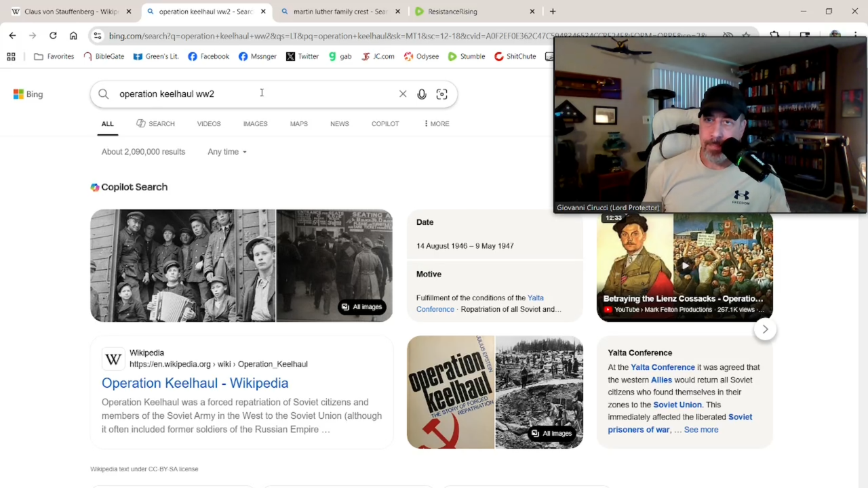This screenshot has height=488, width=868.
Task: Click See more in Yalta Conference card
Action: tap(701, 430)
